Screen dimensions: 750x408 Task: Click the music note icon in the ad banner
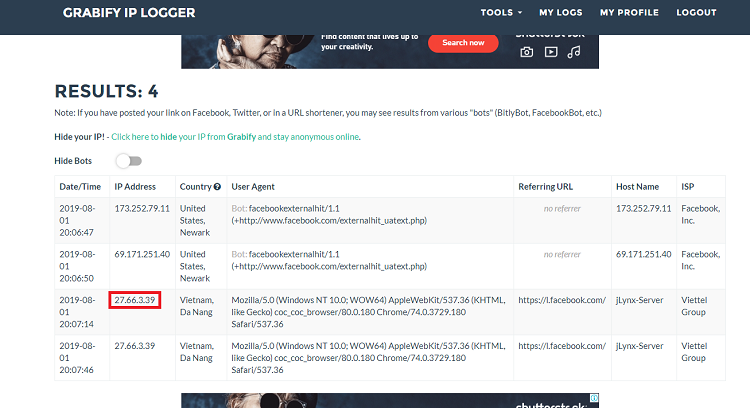pyautogui.click(x=574, y=52)
